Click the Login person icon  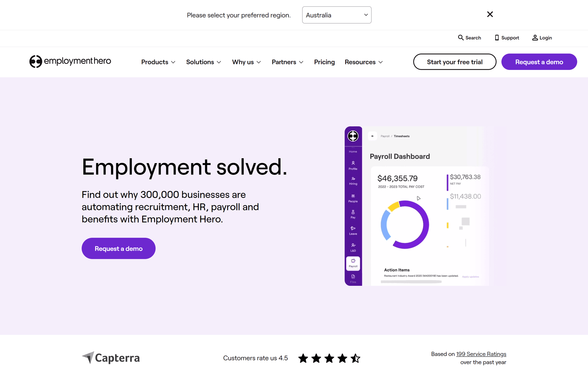tap(535, 37)
